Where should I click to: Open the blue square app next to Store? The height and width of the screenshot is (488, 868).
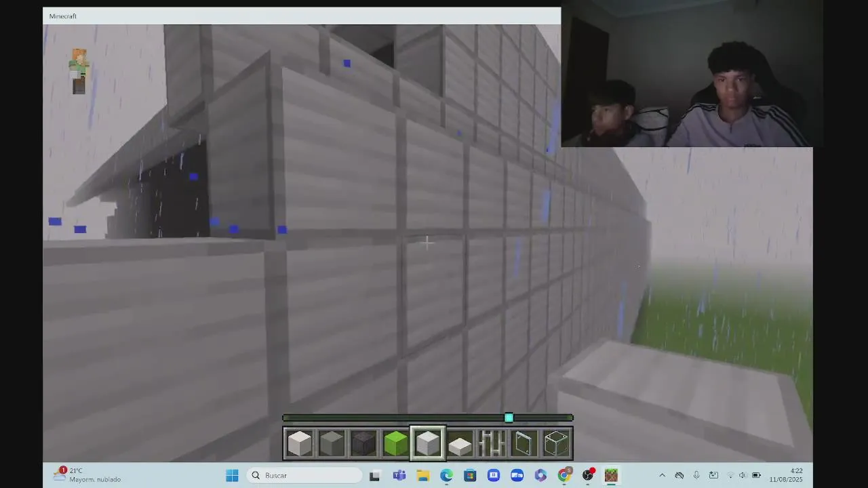[x=494, y=476]
